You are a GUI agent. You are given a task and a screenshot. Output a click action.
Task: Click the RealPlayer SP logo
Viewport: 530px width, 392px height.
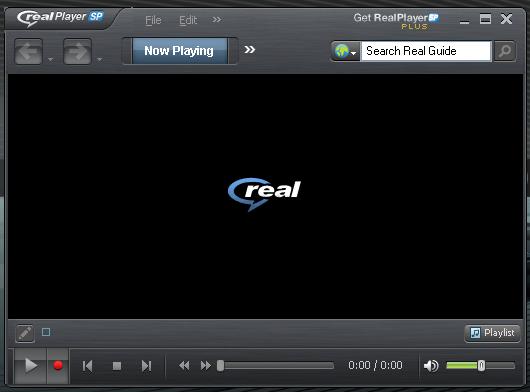60,18
